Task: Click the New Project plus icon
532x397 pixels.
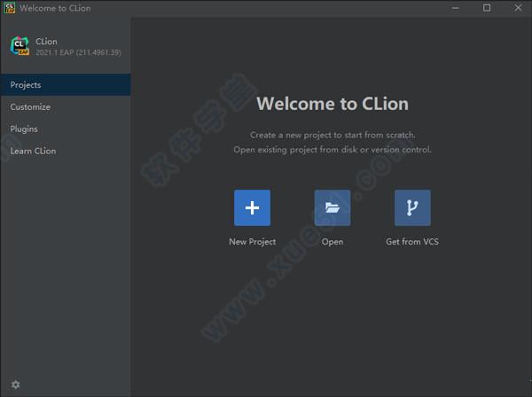Action: pos(252,208)
